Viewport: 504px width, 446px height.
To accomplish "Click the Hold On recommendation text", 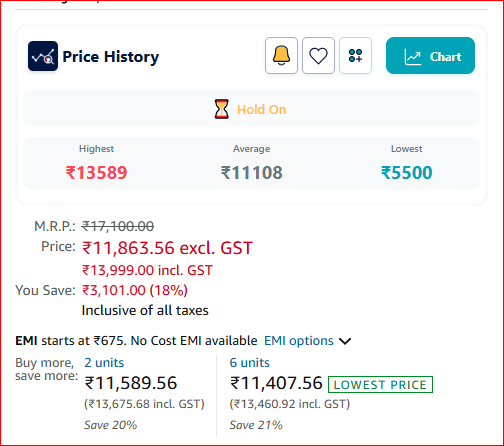I will 262,110.
